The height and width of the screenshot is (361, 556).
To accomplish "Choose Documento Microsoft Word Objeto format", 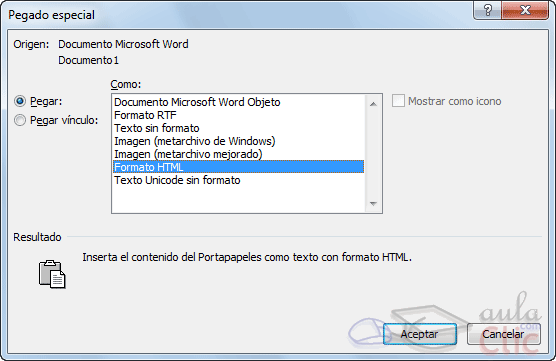I will click(239, 102).
